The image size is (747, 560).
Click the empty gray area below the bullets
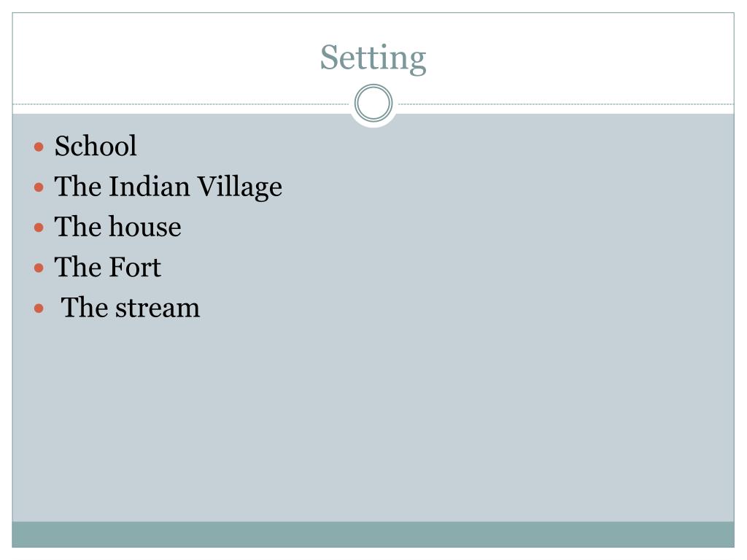coord(373,419)
